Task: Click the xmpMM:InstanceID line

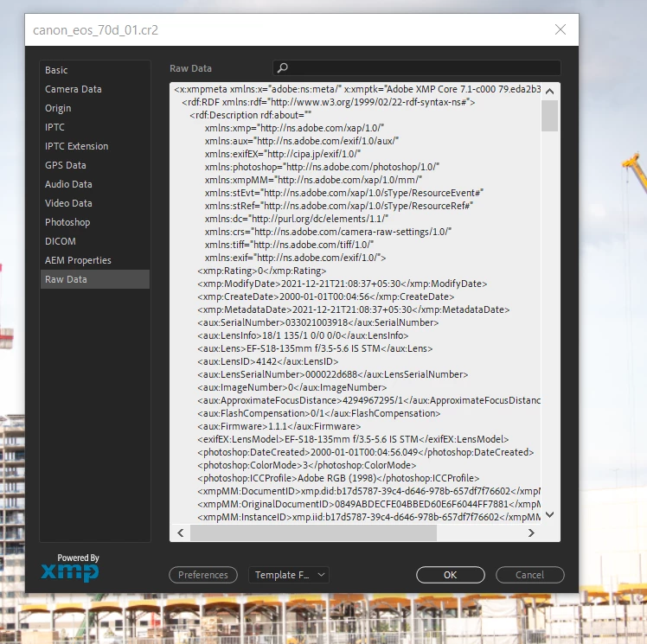Action: (x=368, y=517)
